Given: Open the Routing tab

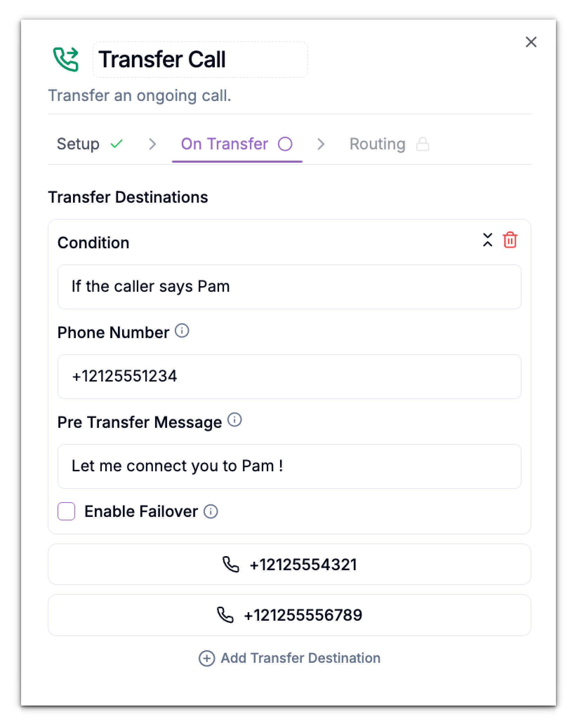Looking at the screenshot, I should tap(377, 143).
